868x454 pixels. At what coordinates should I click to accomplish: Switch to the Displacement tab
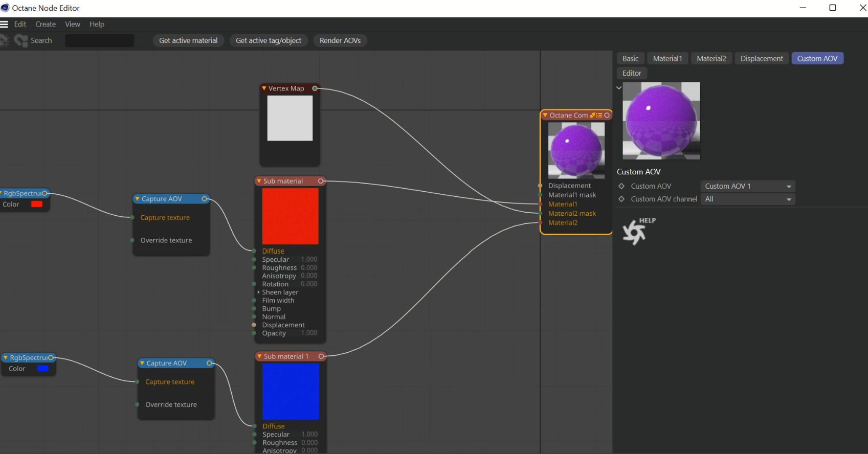762,58
